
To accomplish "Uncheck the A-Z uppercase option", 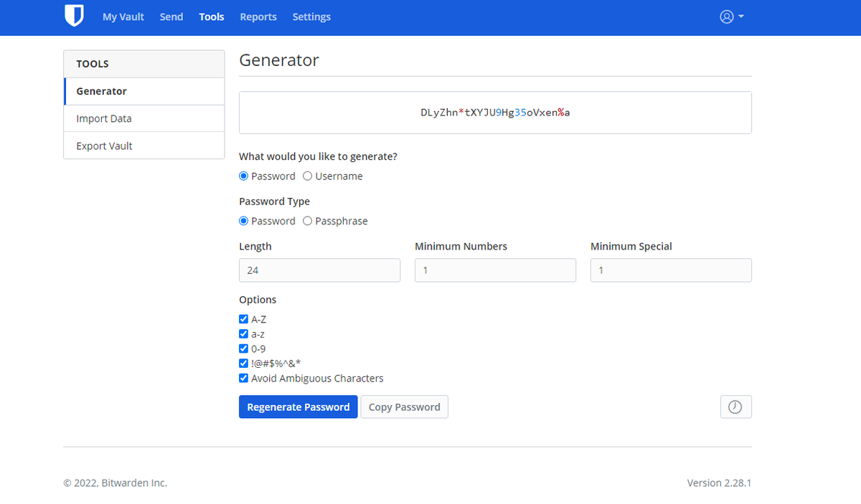I will [243, 318].
